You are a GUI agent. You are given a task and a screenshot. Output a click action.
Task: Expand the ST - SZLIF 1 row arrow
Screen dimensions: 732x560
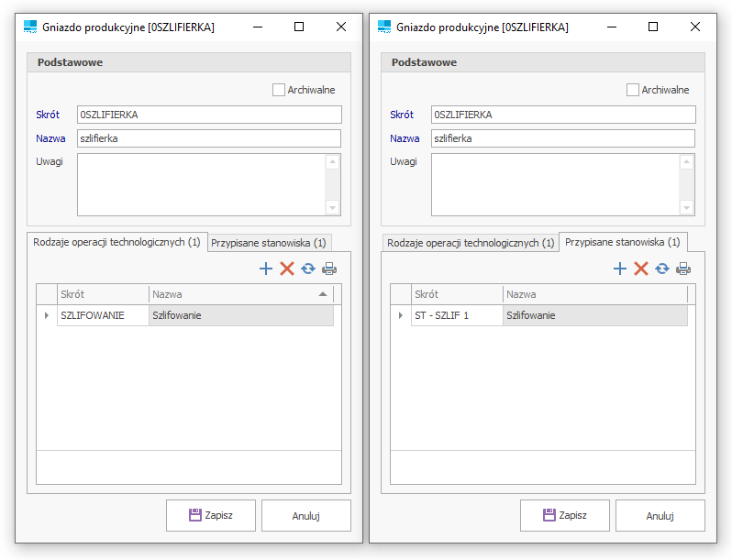(x=401, y=315)
